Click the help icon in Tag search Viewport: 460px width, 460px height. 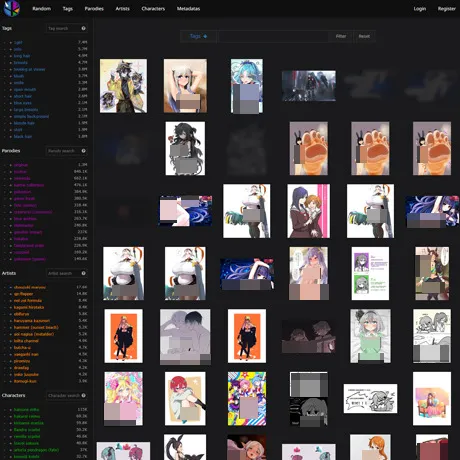(x=83, y=28)
